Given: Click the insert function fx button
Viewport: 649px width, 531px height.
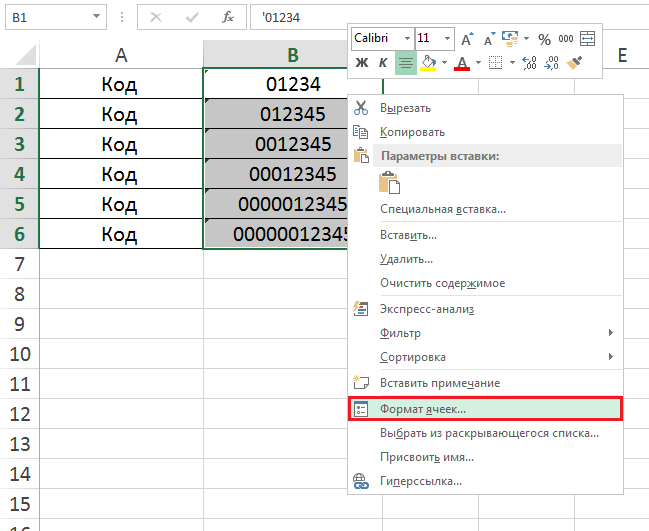Looking at the screenshot, I should (228, 17).
